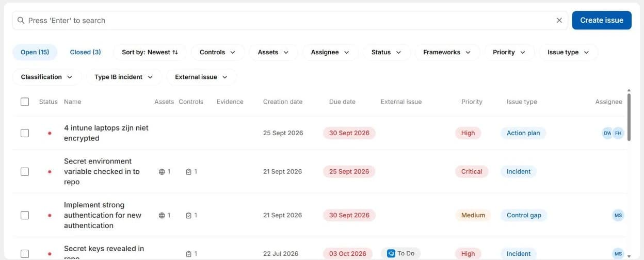Click the Issue type column header
The image size is (644, 260).
pyautogui.click(x=522, y=102)
